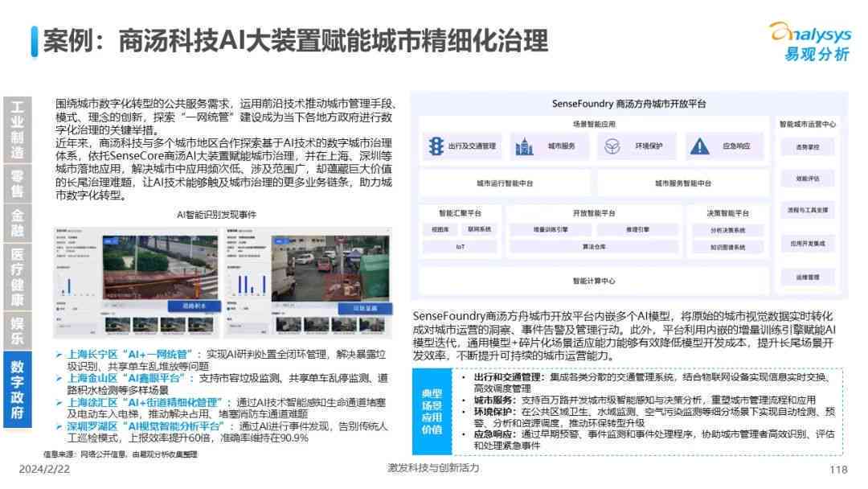Click the blue label button on garbage scene

[x=365, y=309]
